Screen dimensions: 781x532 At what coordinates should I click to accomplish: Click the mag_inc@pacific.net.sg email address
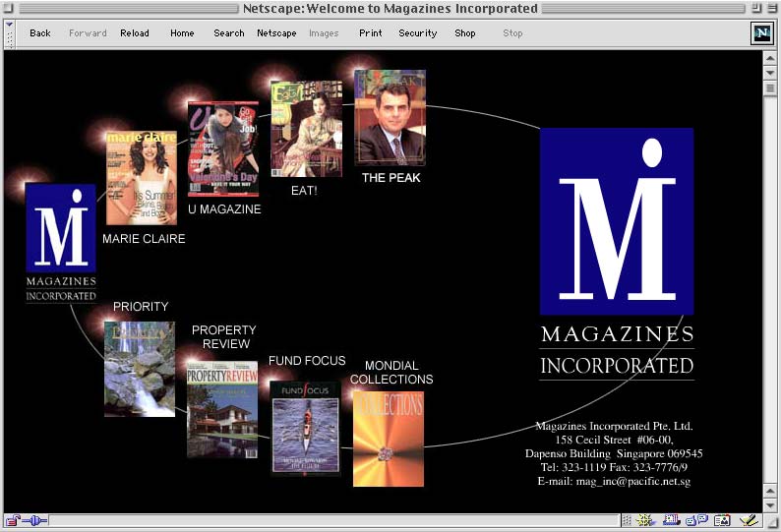click(633, 482)
